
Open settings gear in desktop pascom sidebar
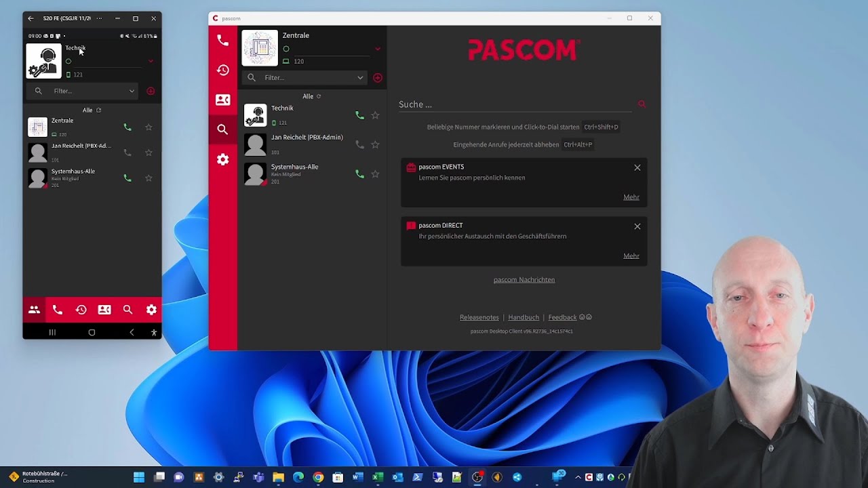(x=222, y=159)
